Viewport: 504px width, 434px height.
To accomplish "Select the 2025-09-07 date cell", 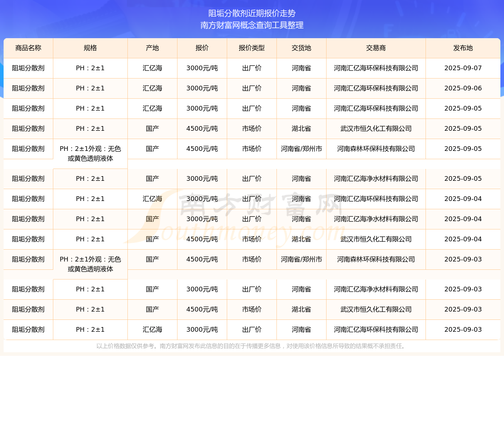I will coord(463,68).
